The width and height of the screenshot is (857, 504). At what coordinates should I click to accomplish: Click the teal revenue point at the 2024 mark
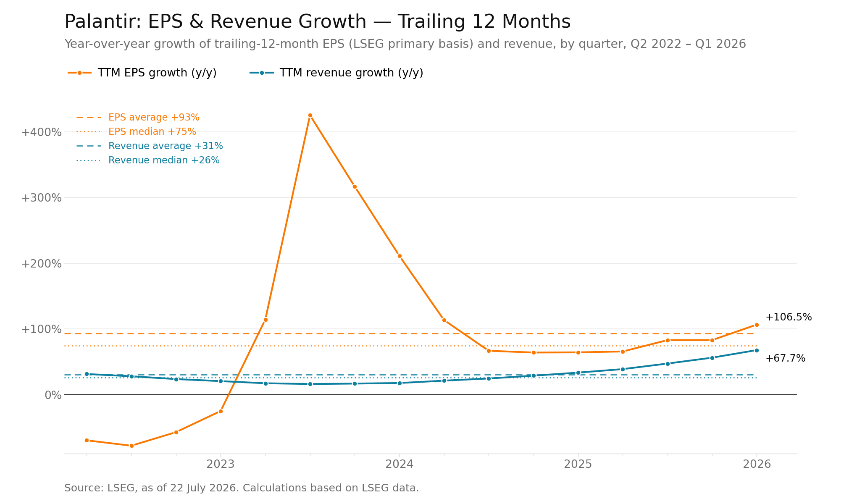click(x=400, y=383)
